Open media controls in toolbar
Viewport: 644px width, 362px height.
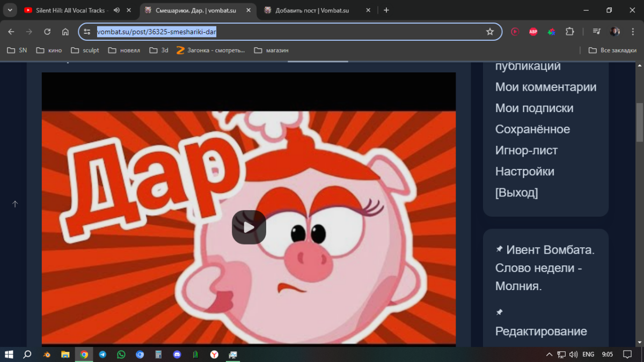click(596, 32)
